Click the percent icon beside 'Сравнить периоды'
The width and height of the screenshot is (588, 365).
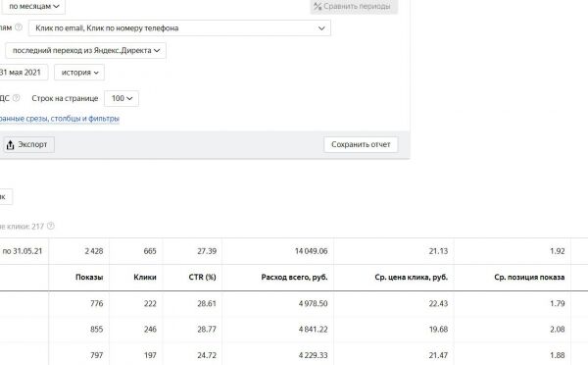[x=318, y=7]
